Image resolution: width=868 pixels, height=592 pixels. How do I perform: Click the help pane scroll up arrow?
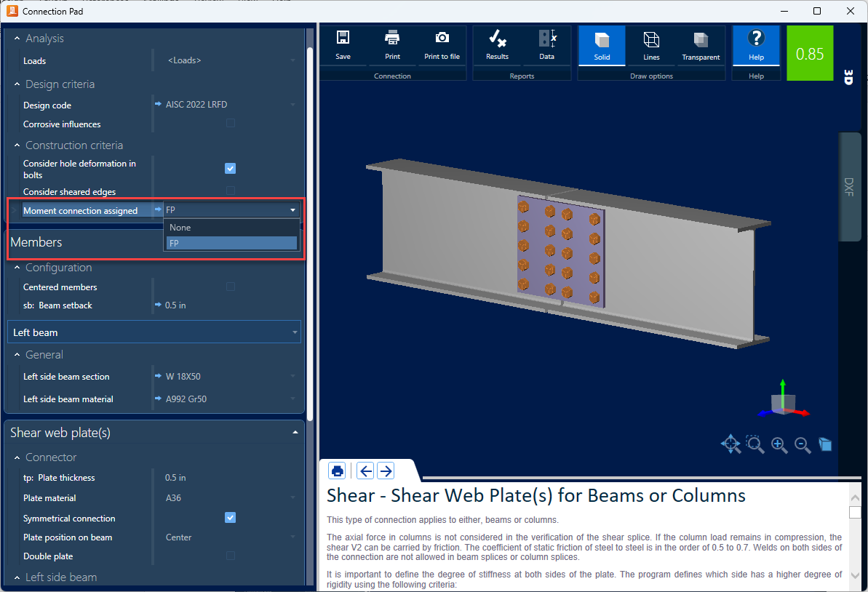tap(855, 498)
